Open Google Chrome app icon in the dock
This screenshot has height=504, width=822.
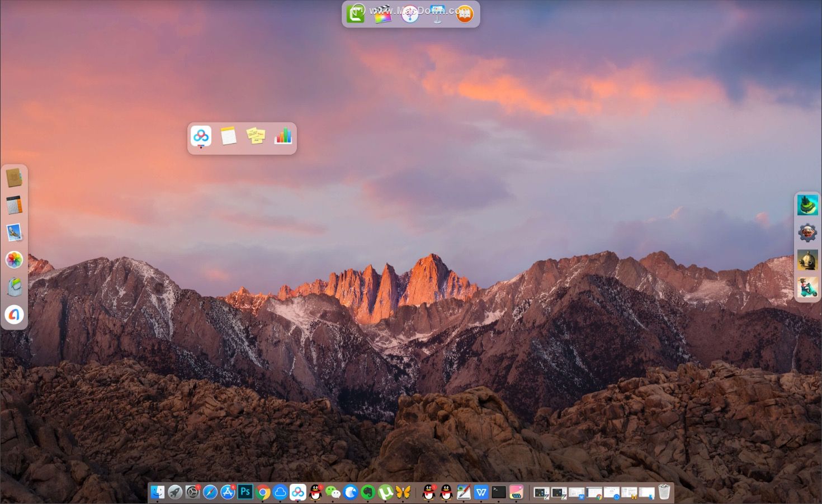(263, 492)
